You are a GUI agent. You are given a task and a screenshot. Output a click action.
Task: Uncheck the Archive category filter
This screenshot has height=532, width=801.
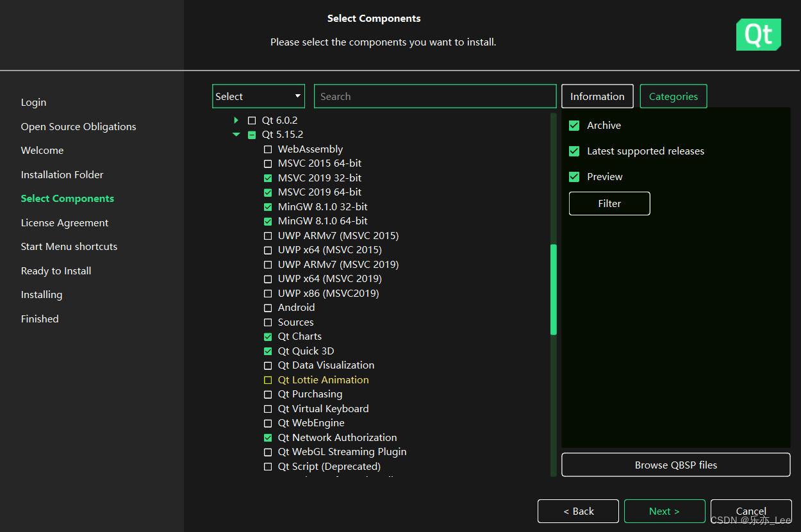pos(574,126)
